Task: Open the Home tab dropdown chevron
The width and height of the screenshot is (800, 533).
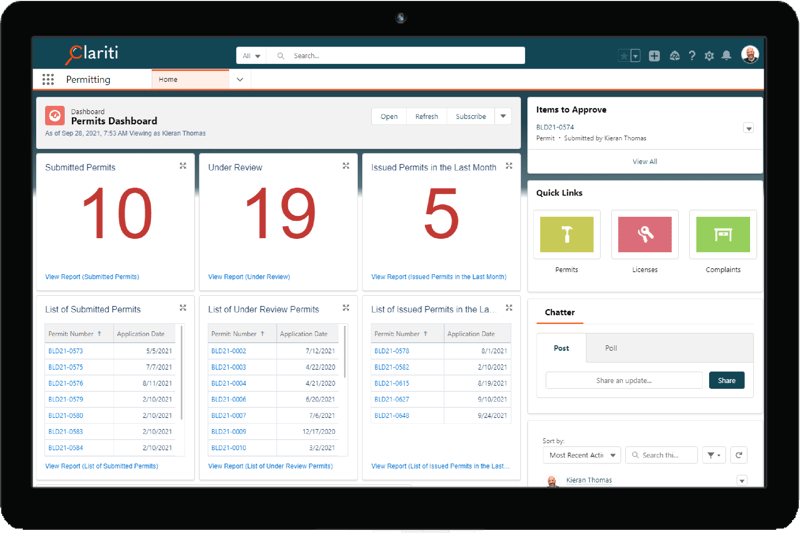Action: [240, 80]
